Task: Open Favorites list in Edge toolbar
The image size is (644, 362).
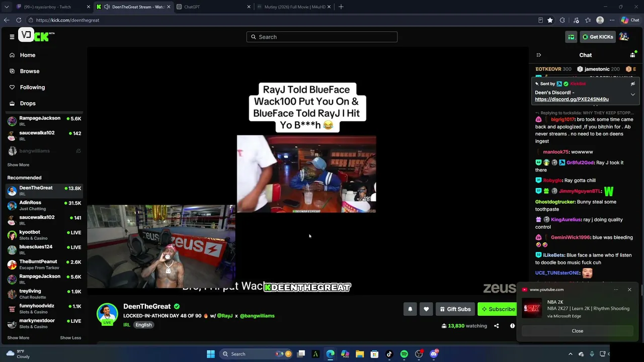Action: (588, 20)
